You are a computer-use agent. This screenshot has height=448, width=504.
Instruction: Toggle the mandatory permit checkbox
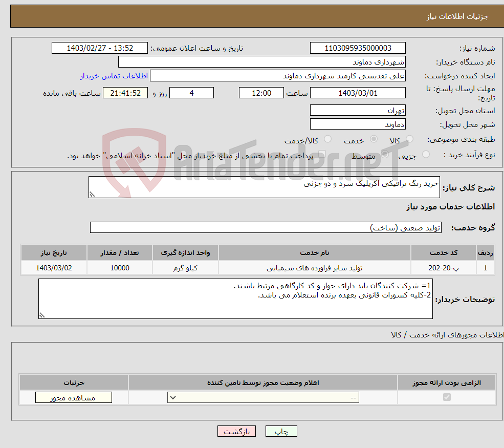click(x=447, y=397)
